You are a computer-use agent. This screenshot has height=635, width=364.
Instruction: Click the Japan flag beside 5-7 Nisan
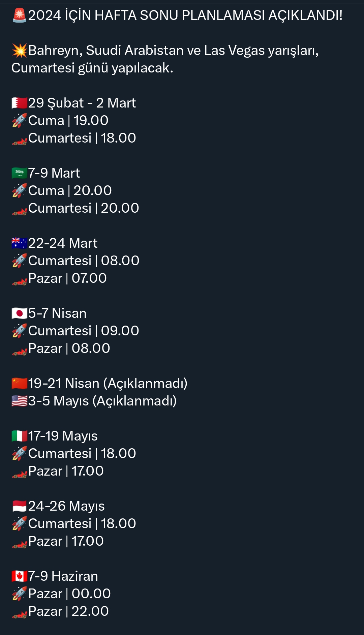point(19,313)
